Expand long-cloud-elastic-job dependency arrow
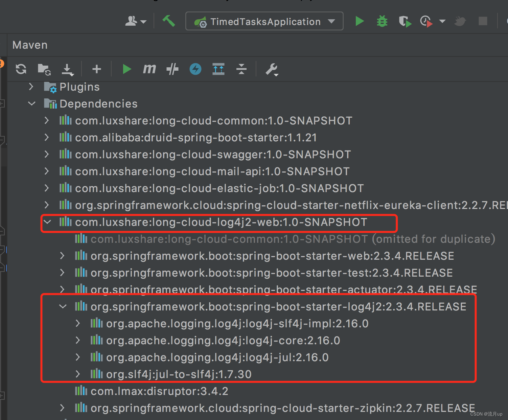Image resolution: width=508 pixels, height=420 pixels. pyautogui.click(x=47, y=188)
